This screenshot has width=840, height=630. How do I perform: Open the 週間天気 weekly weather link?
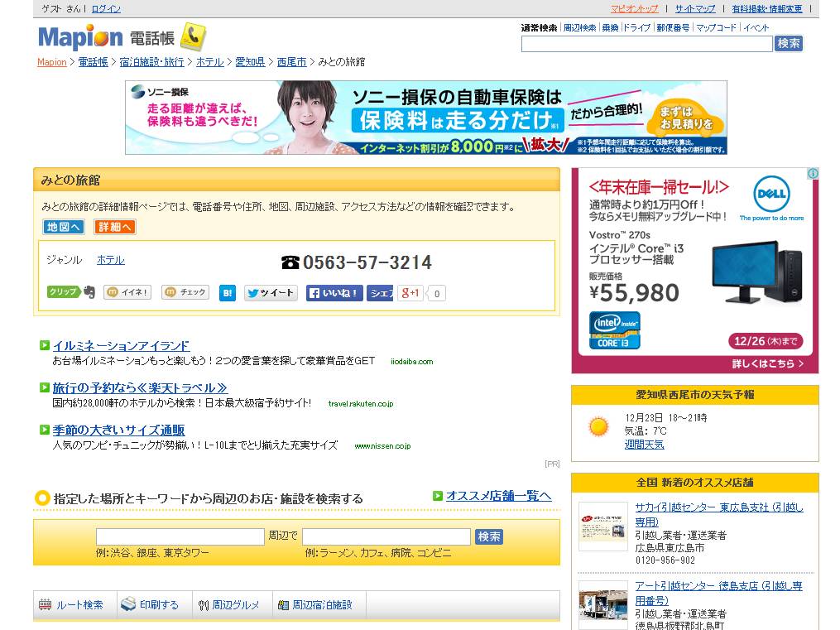coord(645,444)
